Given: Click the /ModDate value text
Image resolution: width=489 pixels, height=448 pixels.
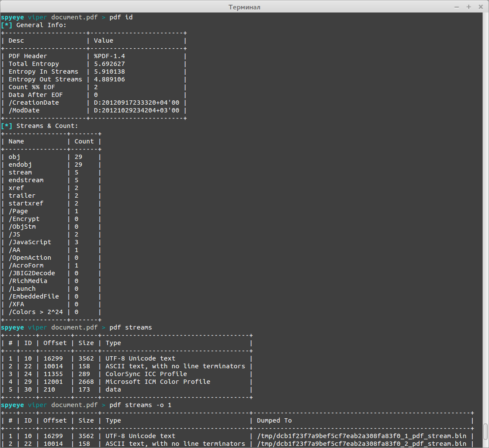Looking at the screenshot, I should pyautogui.click(x=137, y=110).
